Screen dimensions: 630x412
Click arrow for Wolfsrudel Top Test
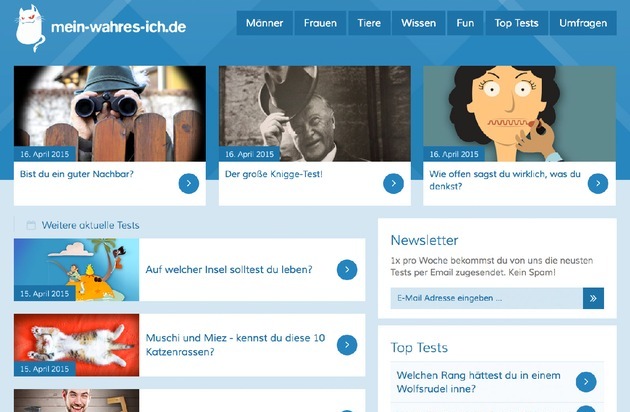tap(586, 382)
